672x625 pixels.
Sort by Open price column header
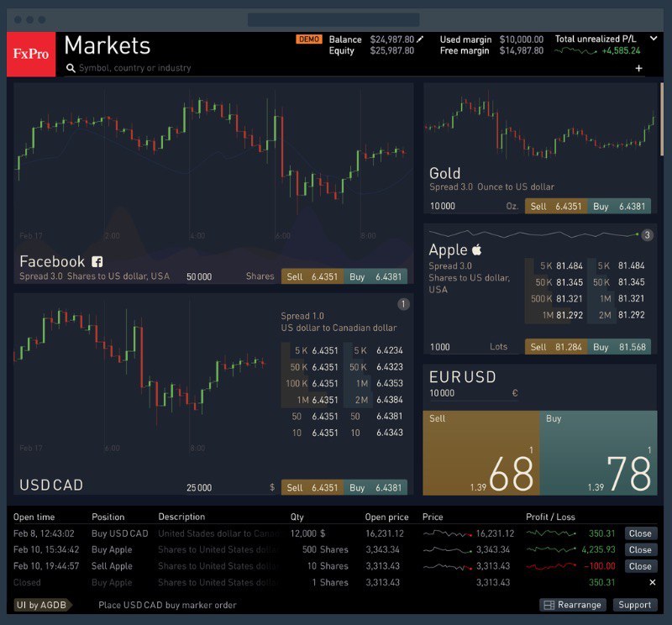pyautogui.click(x=386, y=517)
